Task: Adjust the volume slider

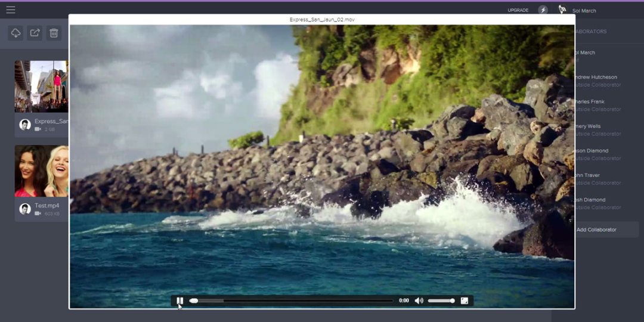Action: (x=441, y=301)
